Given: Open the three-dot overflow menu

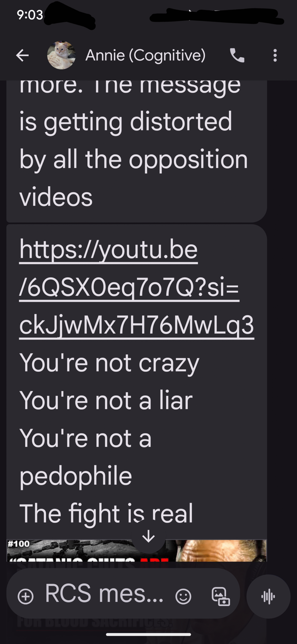Looking at the screenshot, I should tap(275, 55).
